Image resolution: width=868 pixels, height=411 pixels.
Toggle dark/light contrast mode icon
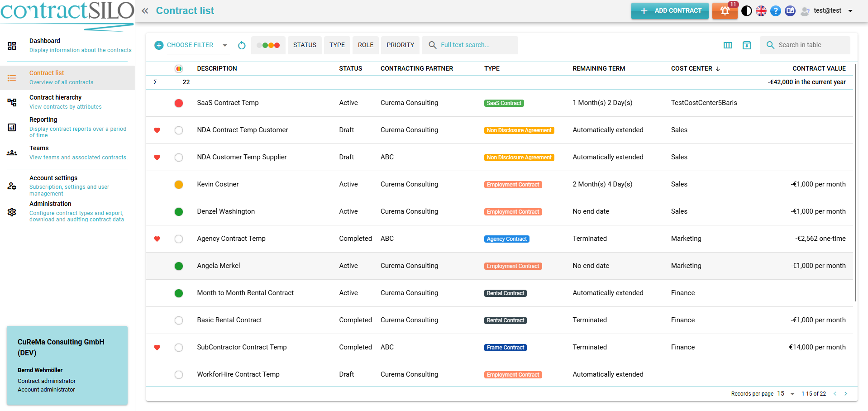tap(747, 11)
